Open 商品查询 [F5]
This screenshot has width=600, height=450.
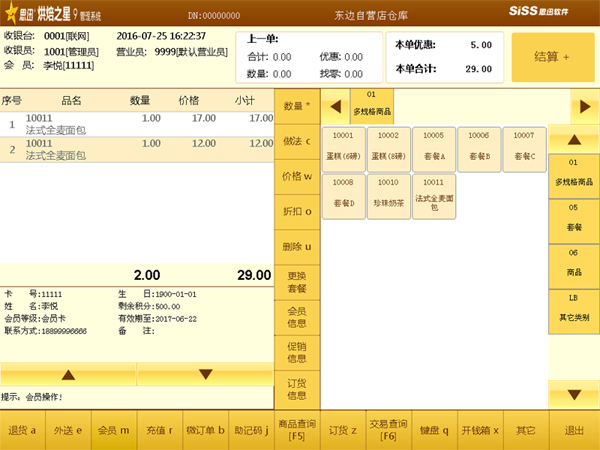pos(297,430)
